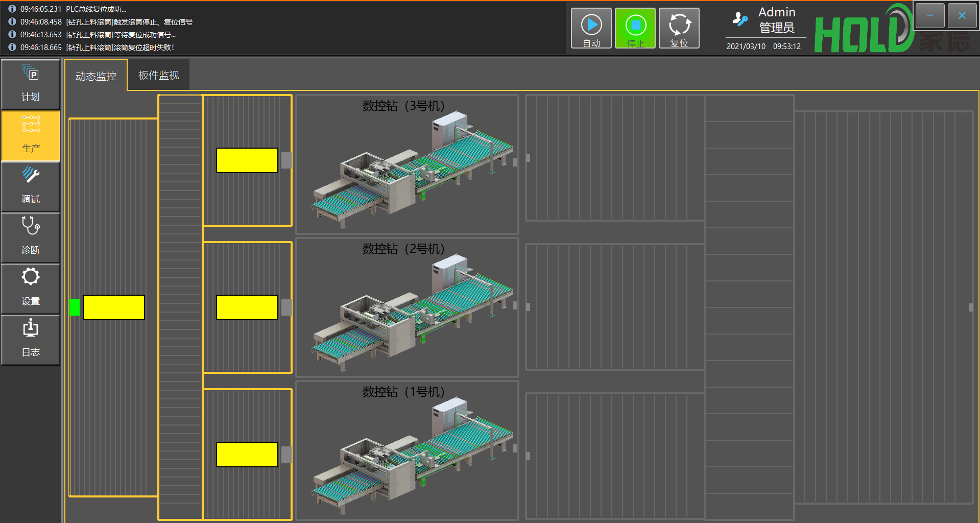This screenshot has width=980, height=523.
Task: Open the 调试 (Debug) wrench tool
Action: coord(31,186)
